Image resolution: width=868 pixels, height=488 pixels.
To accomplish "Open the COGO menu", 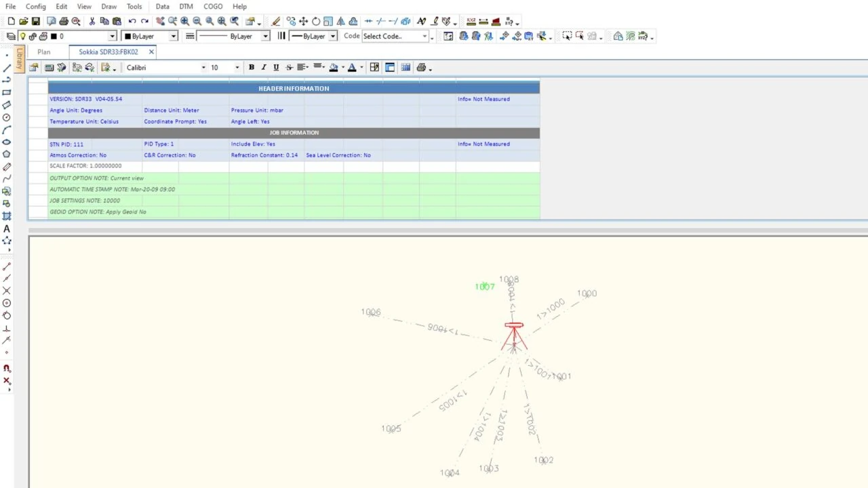I will click(213, 6).
